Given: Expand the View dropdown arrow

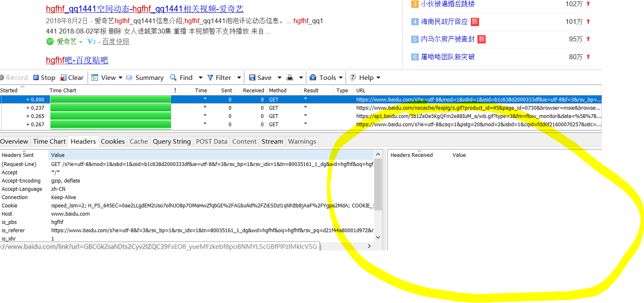Looking at the screenshot, I should [x=120, y=78].
